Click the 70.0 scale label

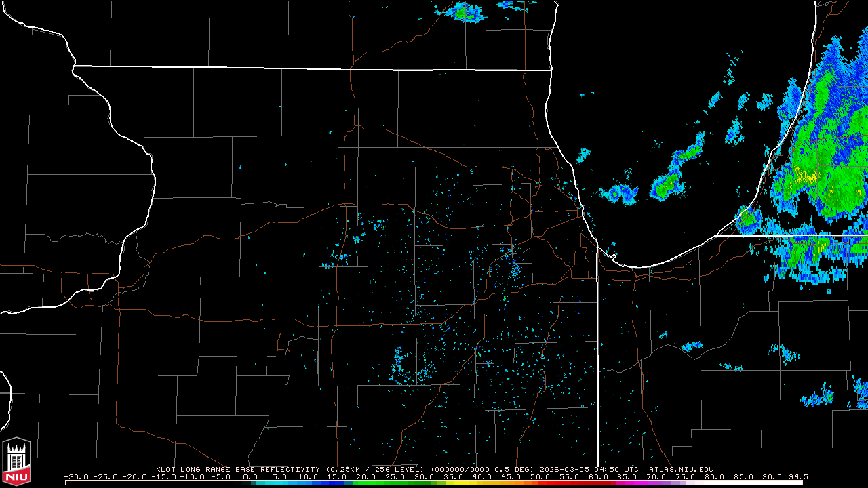tap(656, 476)
